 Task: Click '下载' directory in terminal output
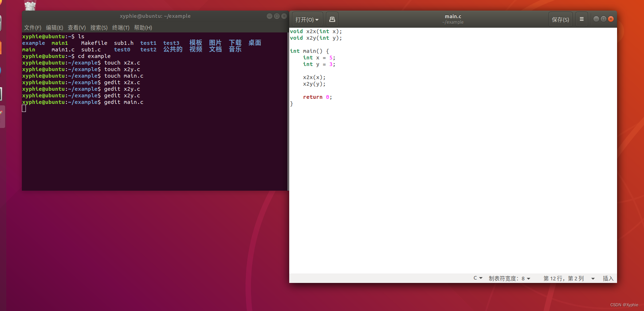tap(235, 43)
